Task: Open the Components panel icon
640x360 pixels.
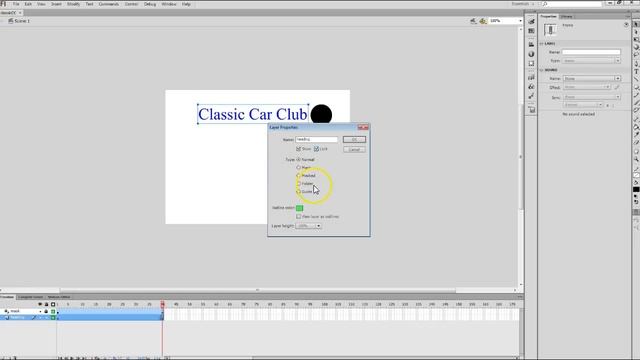Action: tap(531, 87)
